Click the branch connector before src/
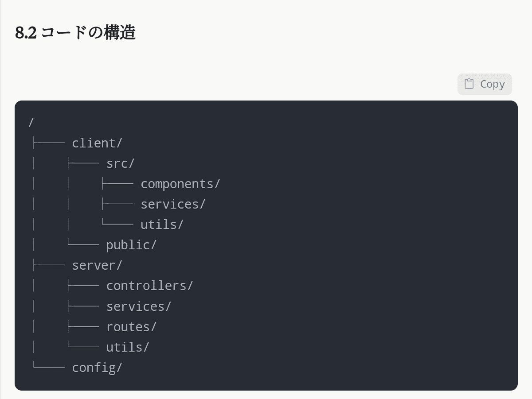The width and height of the screenshot is (532, 399). click(x=83, y=163)
